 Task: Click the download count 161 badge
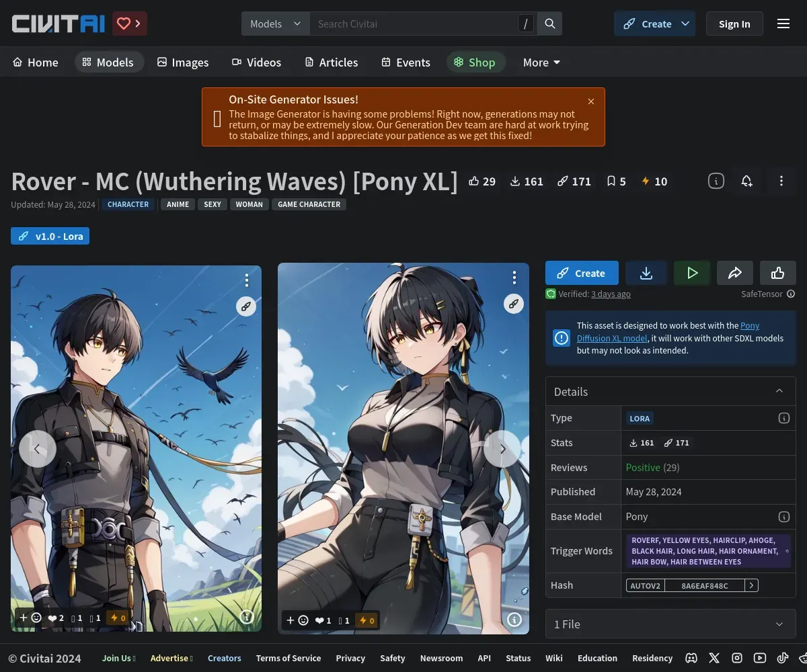(x=527, y=181)
